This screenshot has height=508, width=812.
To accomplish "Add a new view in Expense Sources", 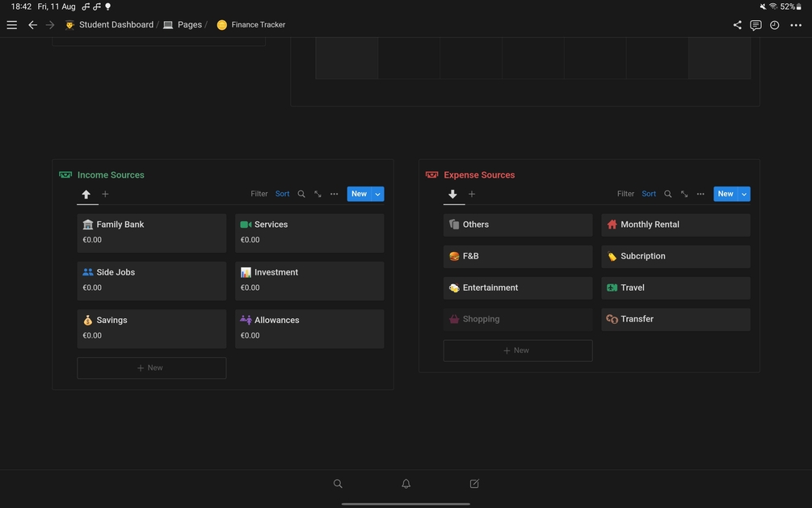I will click(472, 194).
